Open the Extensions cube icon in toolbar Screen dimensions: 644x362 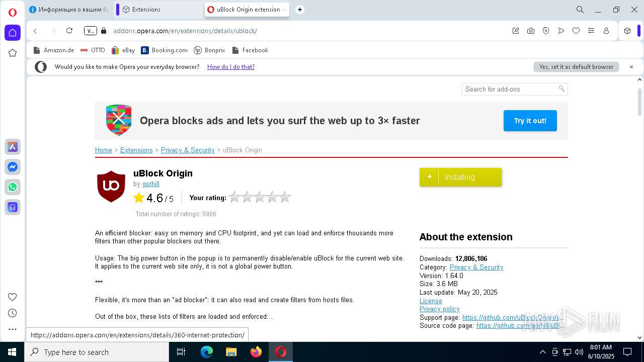click(x=627, y=31)
